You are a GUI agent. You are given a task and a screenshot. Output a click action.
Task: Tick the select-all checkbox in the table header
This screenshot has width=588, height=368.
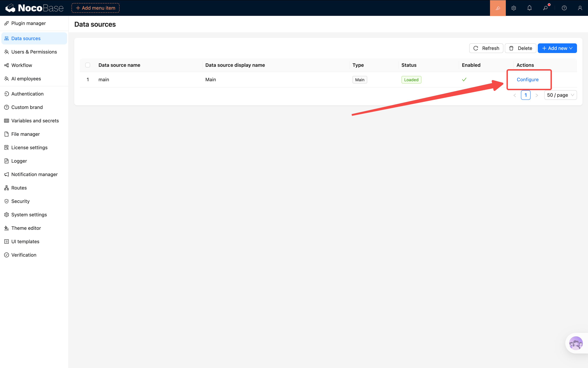pyautogui.click(x=88, y=65)
